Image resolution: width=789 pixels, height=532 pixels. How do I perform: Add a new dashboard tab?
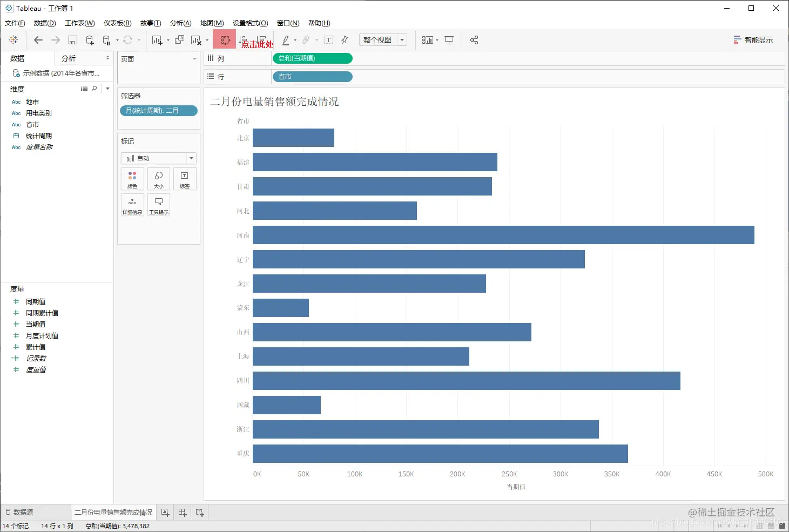click(183, 513)
